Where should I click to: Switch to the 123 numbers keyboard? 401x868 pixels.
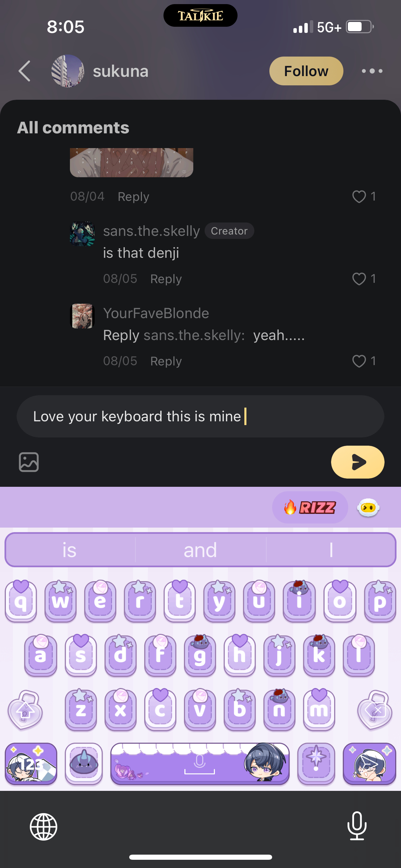pyautogui.click(x=31, y=764)
